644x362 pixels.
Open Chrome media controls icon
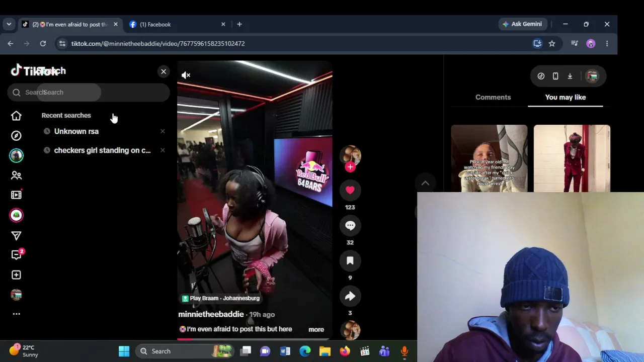(x=575, y=44)
